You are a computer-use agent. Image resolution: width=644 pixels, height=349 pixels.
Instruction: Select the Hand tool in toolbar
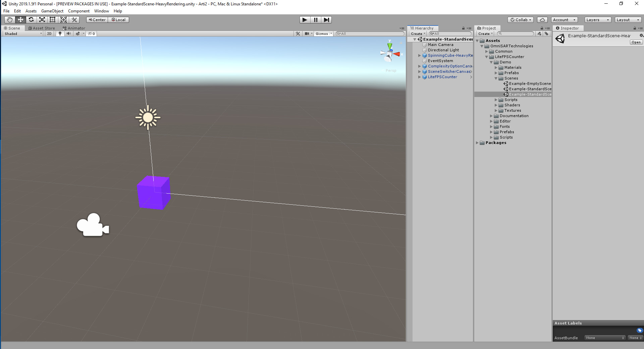(x=10, y=20)
